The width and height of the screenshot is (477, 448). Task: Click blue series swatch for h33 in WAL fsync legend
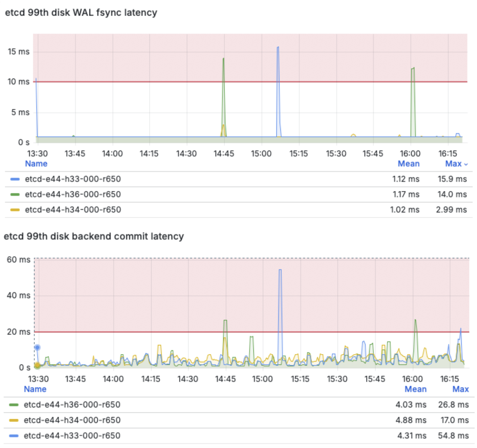pos(15,179)
